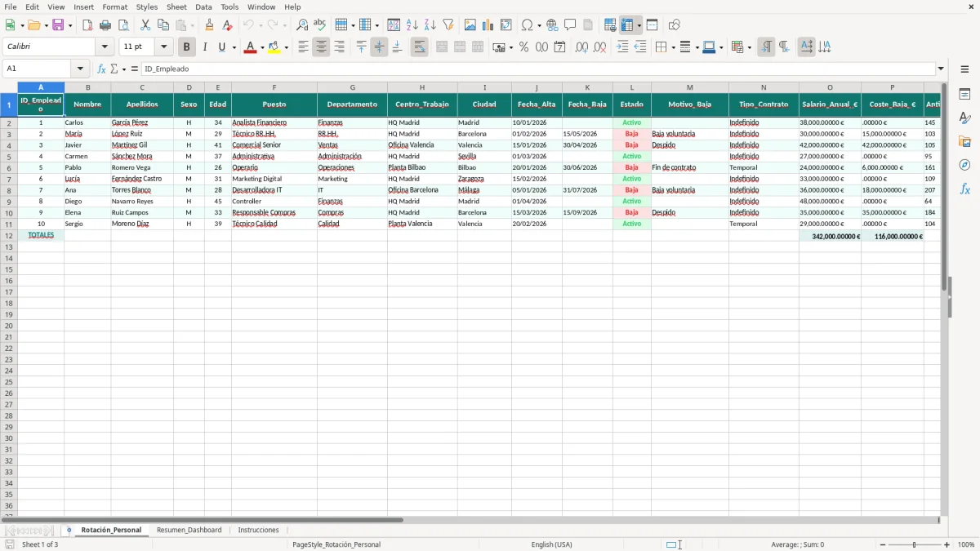Open the Format menu

tap(114, 7)
